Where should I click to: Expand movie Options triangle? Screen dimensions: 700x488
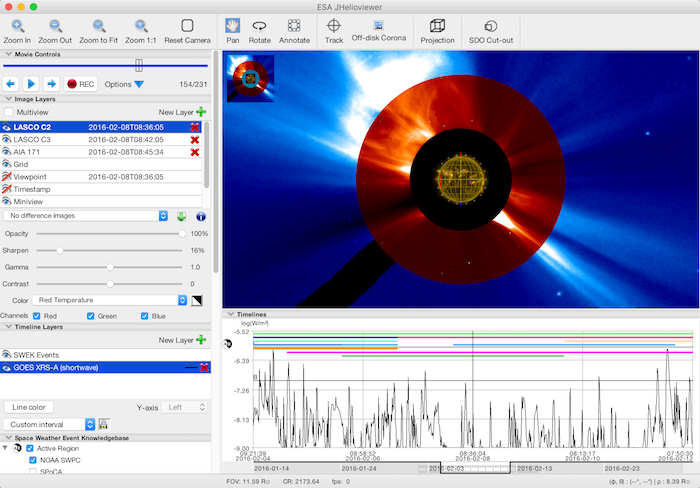tap(139, 84)
